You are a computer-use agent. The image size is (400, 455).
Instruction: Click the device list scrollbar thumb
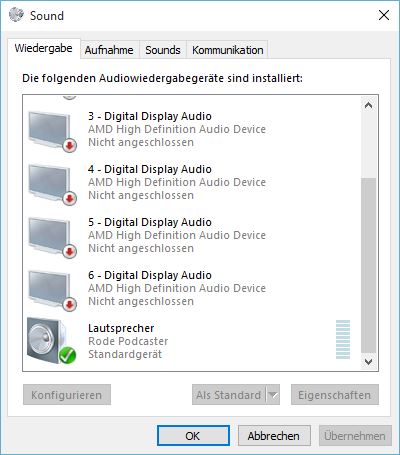coord(368,265)
